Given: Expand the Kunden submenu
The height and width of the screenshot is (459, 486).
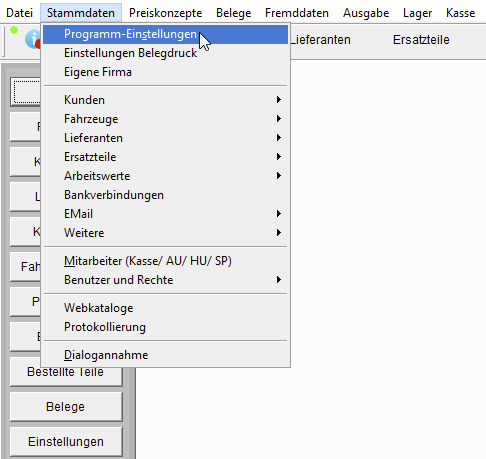Looking at the screenshot, I should point(165,100).
